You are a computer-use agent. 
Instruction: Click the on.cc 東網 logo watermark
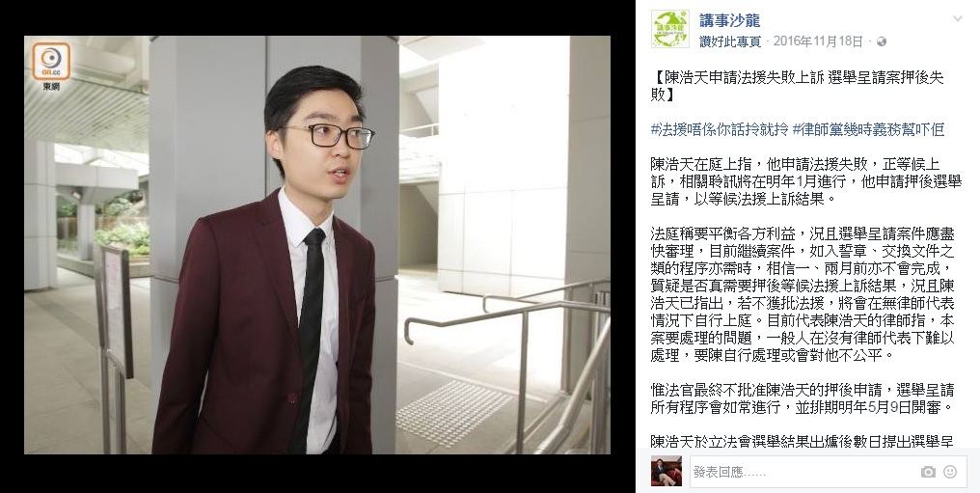click(51, 67)
